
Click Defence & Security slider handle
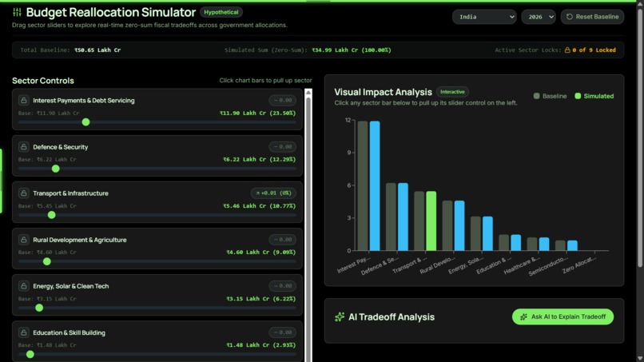pyautogui.click(x=56, y=169)
